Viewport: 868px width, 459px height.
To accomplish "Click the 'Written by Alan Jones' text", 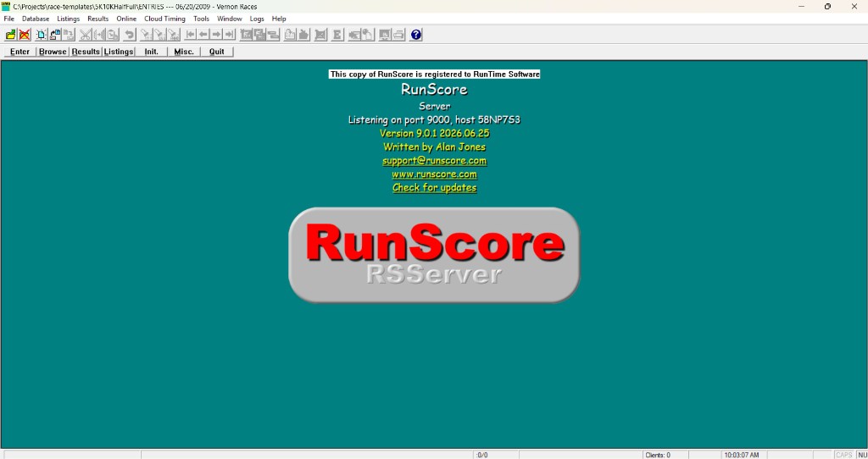I will (435, 147).
